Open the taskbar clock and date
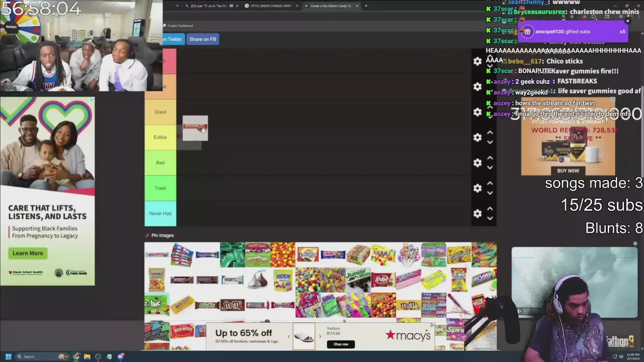Screen dimensions: 644x362 click(x=632, y=356)
